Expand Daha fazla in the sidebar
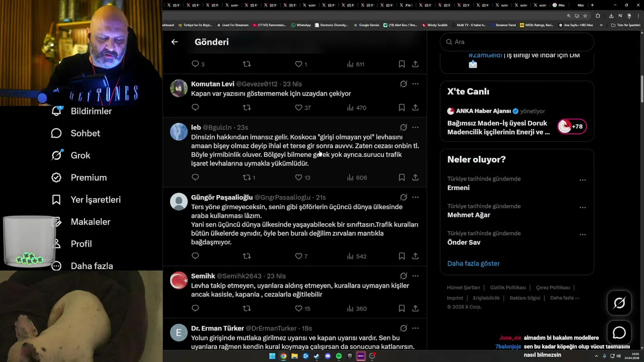 coord(82,266)
